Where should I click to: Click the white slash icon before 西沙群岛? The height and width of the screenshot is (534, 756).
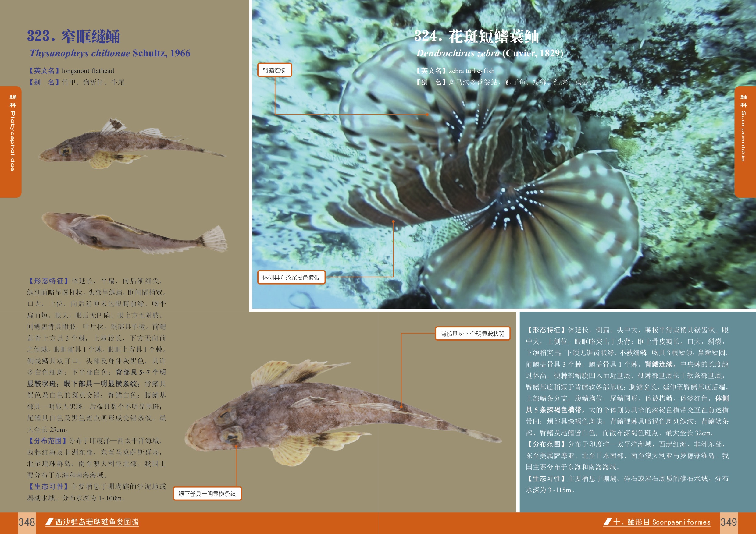tap(49, 522)
